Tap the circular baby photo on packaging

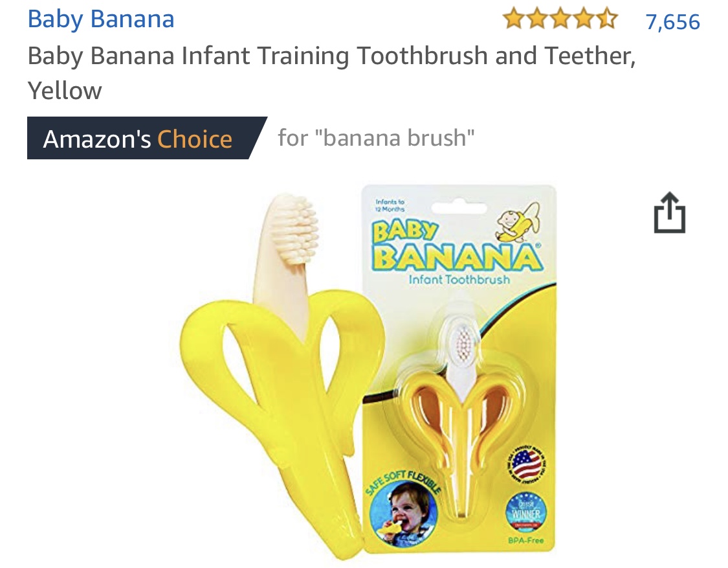click(403, 513)
